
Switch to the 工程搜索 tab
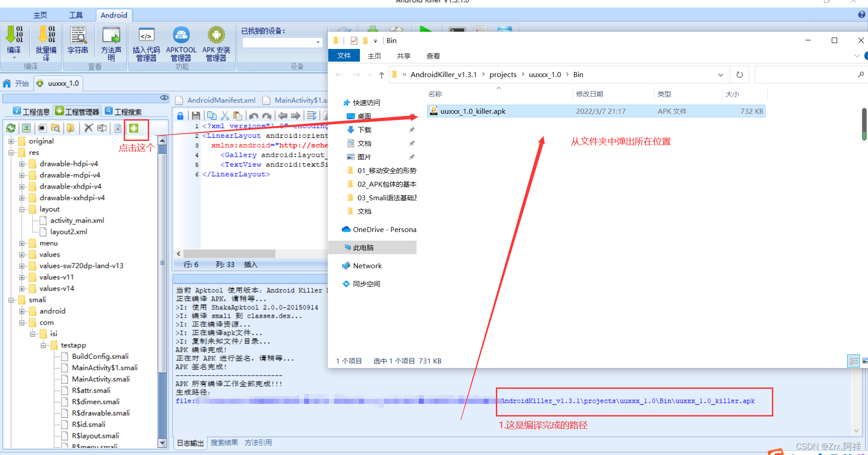[x=123, y=111]
